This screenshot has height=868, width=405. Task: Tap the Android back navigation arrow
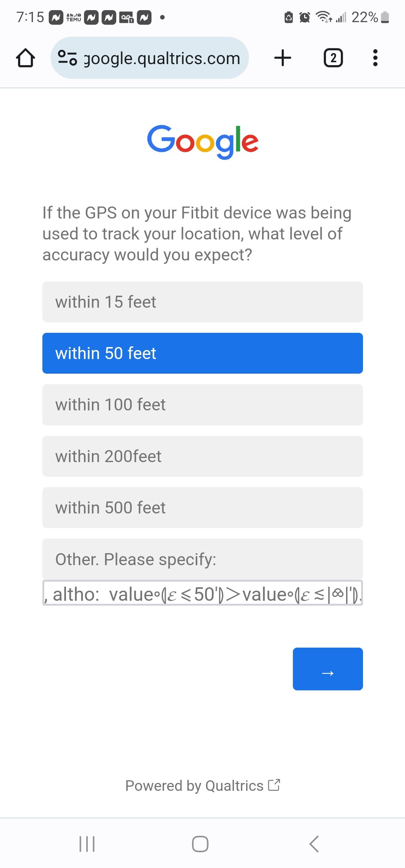(x=314, y=844)
